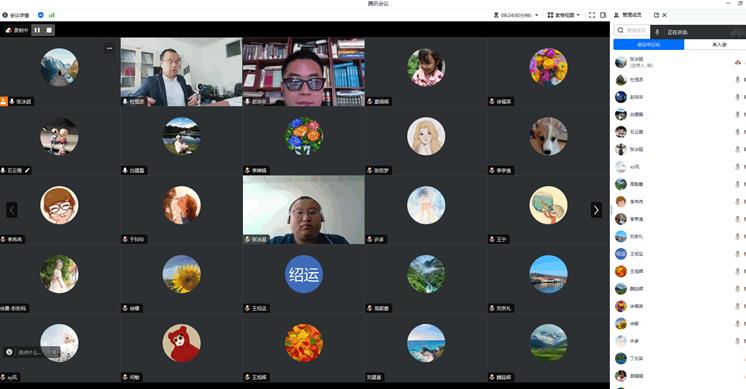Pause the meeting recording
The width and height of the screenshot is (746, 389).
pyautogui.click(x=37, y=30)
